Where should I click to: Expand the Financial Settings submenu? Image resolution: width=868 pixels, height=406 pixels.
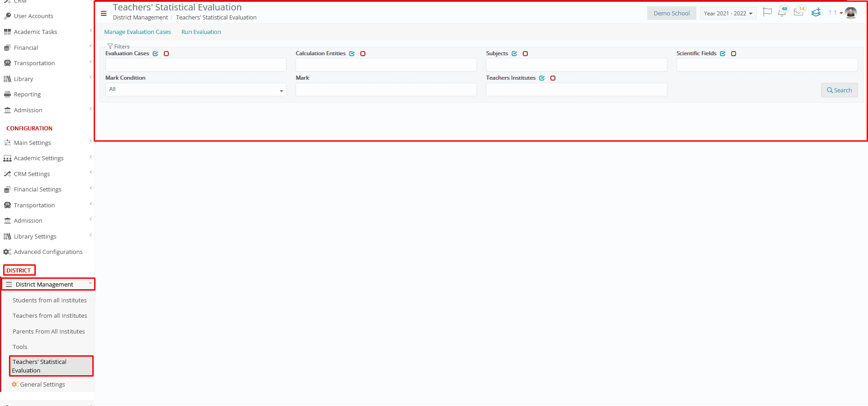(x=91, y=188)
